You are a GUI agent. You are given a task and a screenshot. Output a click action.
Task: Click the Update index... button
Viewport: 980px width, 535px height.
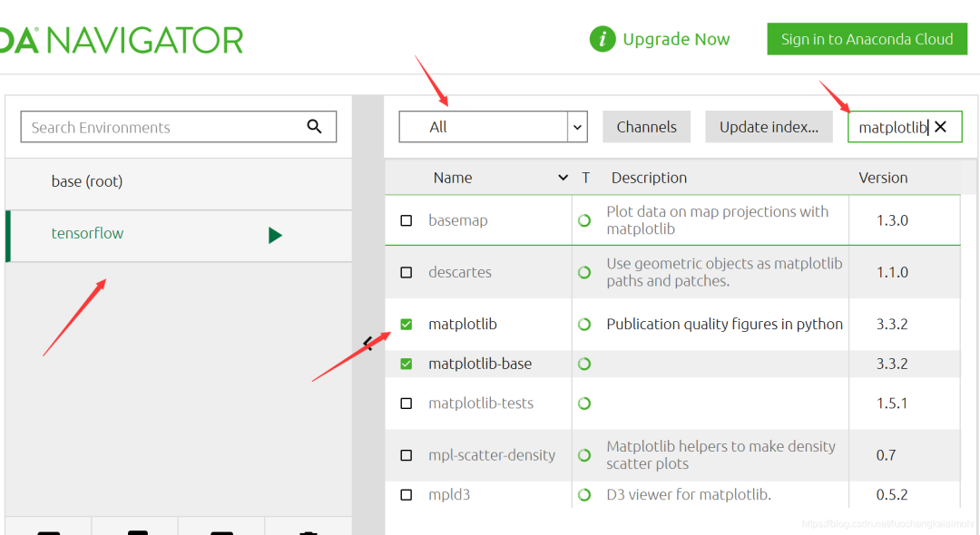[x=769, y=127]
